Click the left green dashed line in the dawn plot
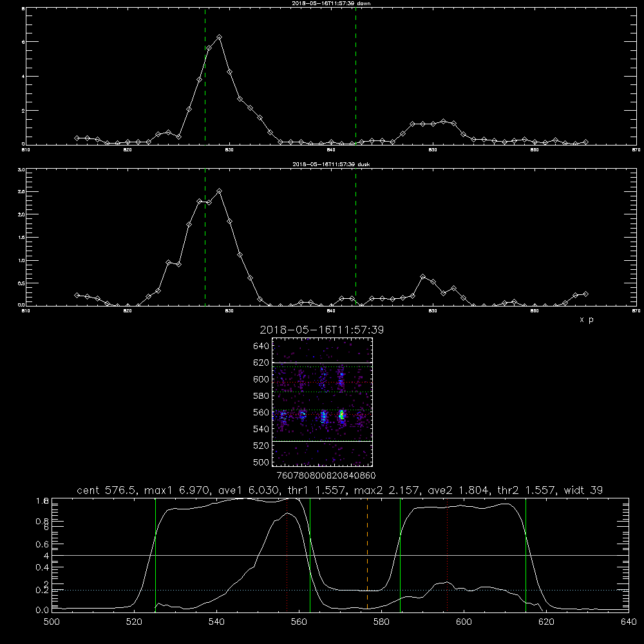The height and width of the screenshot is (644, 644). pos(205,76)
